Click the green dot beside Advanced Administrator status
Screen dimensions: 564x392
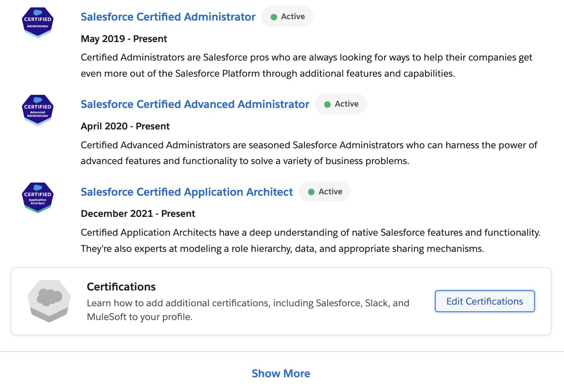click(327, 104)
